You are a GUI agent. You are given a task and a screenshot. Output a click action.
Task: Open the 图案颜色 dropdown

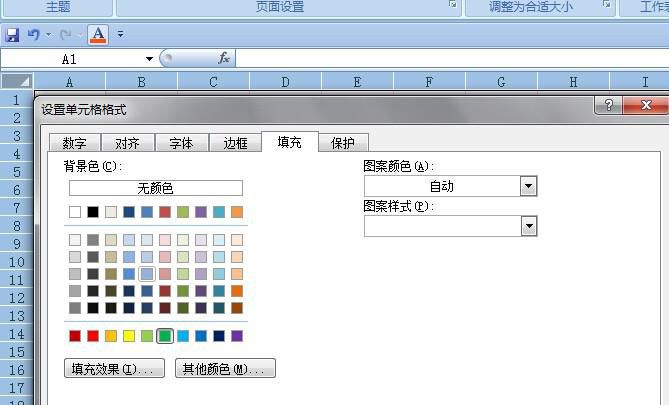528,186
